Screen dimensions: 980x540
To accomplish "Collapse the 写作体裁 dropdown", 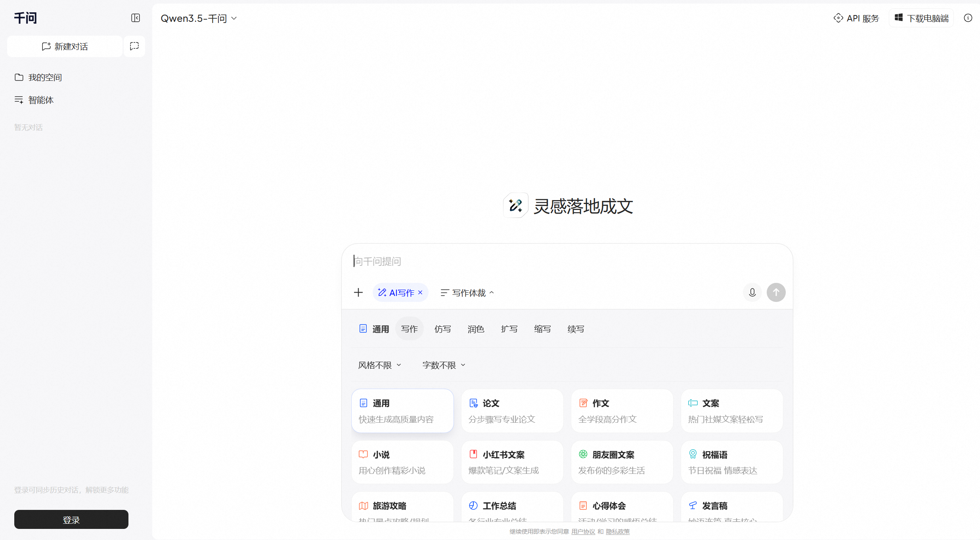I will point(467,292).
